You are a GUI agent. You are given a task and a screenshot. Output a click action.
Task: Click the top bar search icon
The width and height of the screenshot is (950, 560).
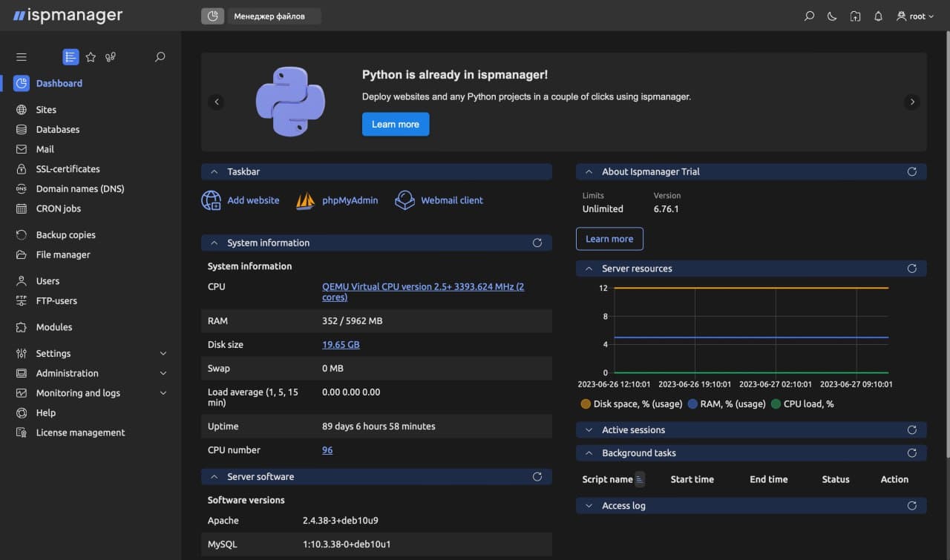pyautogui.click(x=809, y=16)
